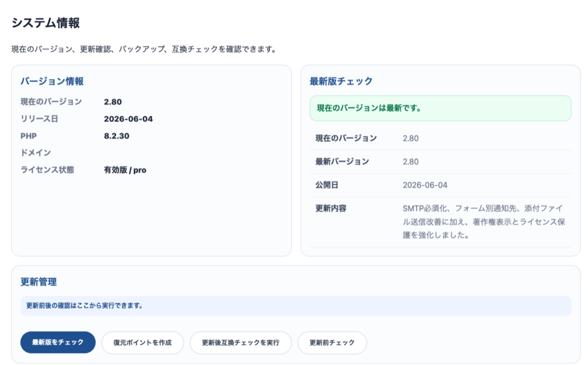The height and width of the screenshot is (365, 588).
Task: Click the ライセンス状態 label
Action: [x=47, y=170]
